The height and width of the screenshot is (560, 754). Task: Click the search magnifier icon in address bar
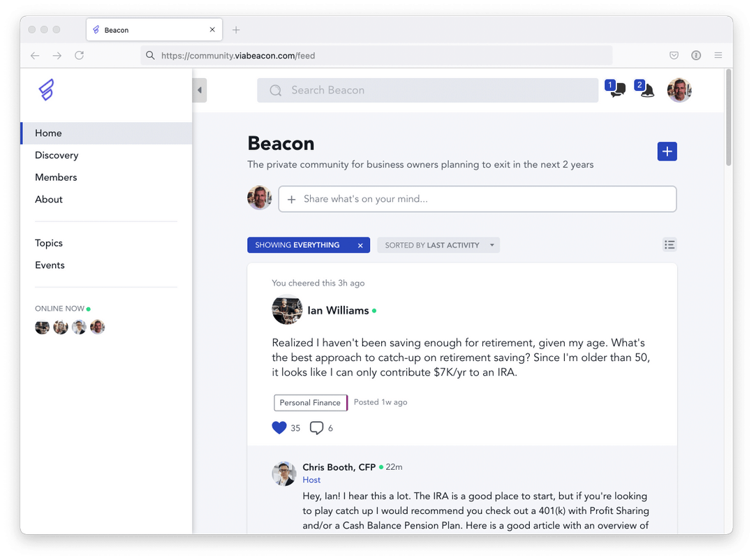point(150,55)
